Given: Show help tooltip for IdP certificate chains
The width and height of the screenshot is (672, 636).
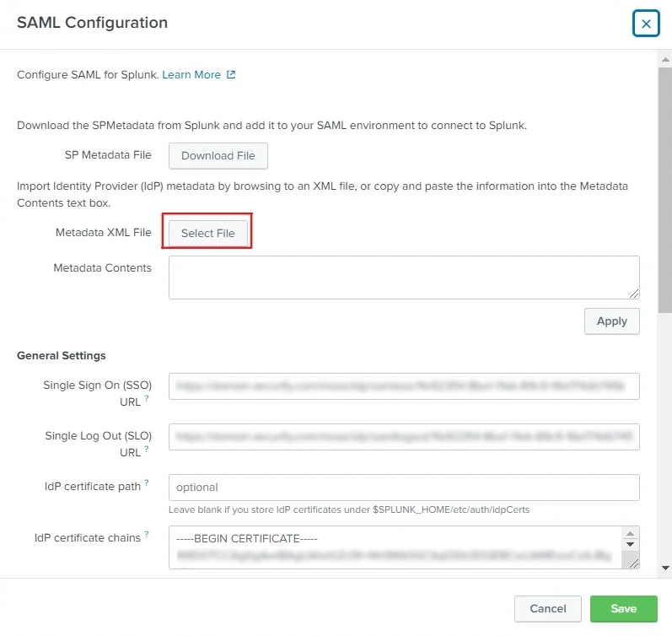Looking at the screenshot, I should (147, 533).
